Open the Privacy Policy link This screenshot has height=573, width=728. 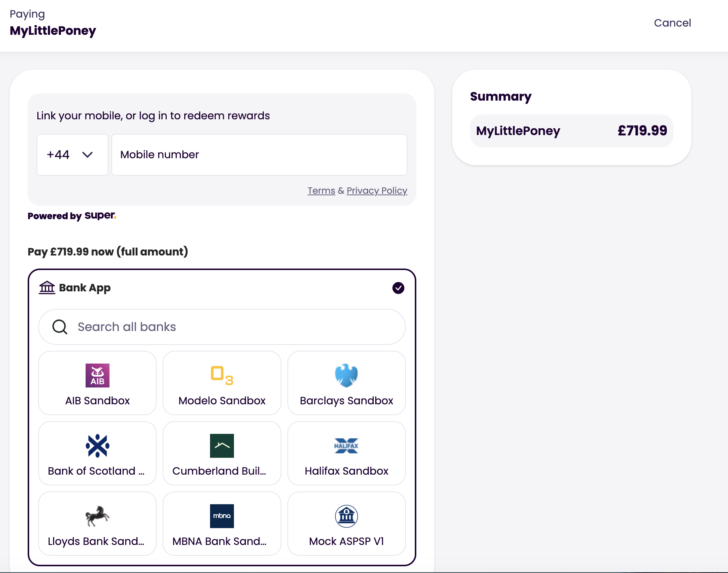377,191
